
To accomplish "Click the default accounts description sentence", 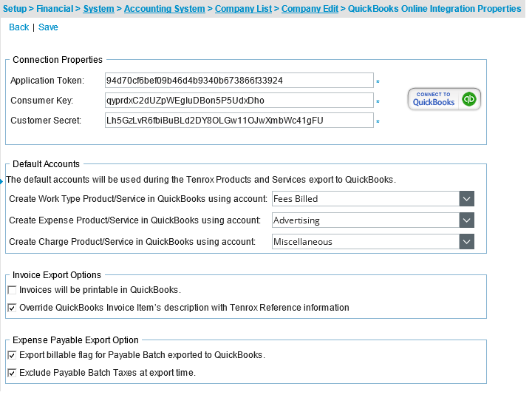I will (201, 180).
